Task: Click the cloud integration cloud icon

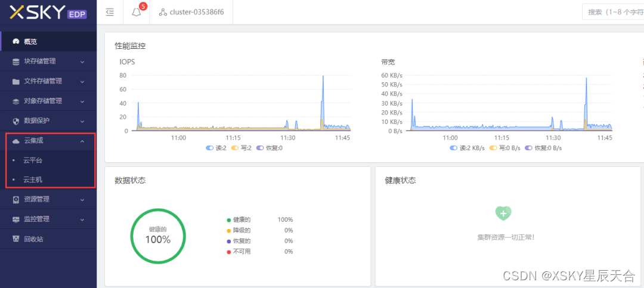Action: pos(16,141)
